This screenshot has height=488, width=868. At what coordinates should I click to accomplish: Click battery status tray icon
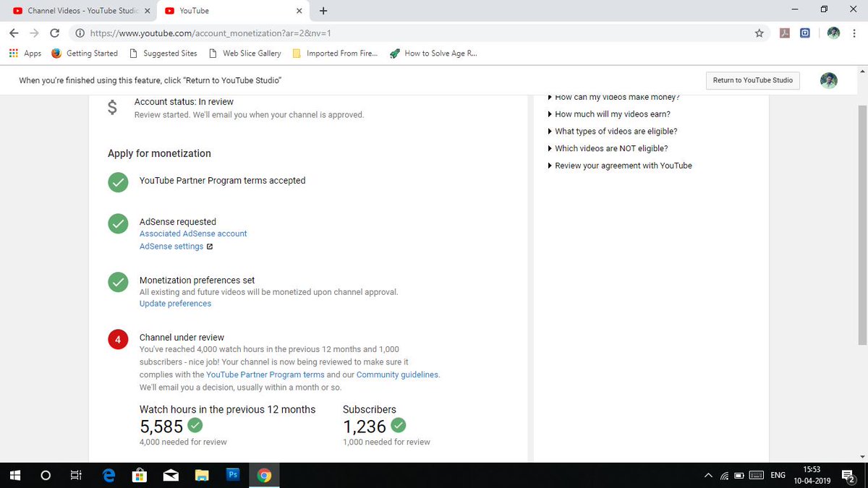pos(739,476)
